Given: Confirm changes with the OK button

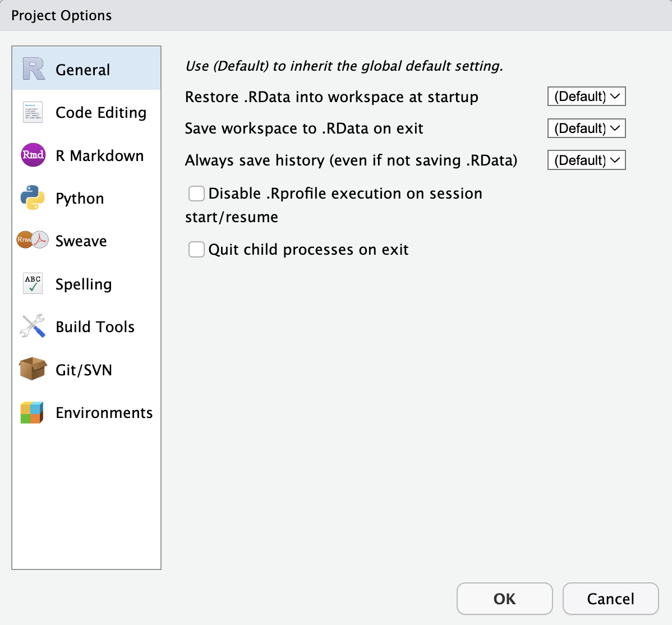Looking at the screenshot, I should coord(504,599).
